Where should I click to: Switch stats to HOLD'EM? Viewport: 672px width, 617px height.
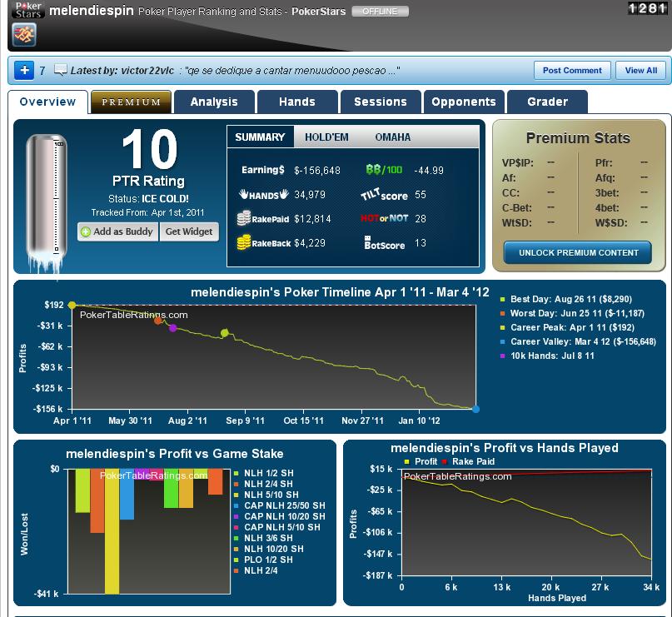click(326, 137)
